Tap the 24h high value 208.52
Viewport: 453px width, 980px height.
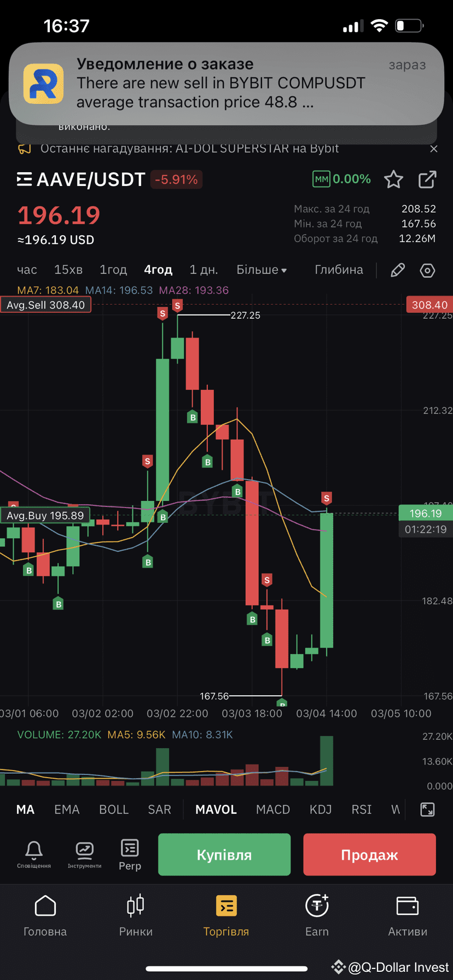click(419, 209)
